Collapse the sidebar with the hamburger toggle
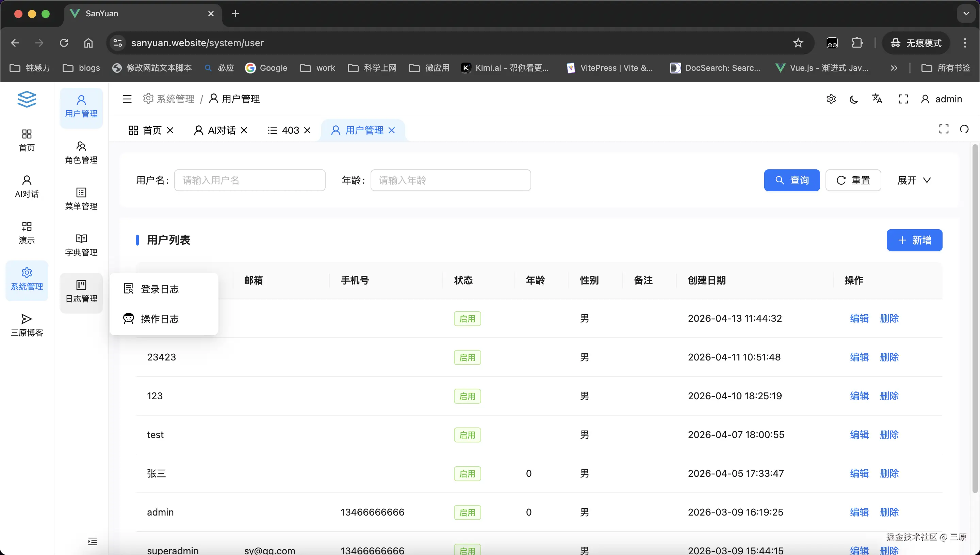The width and height of the screenshot is (980, 555). tap(127, 99)
